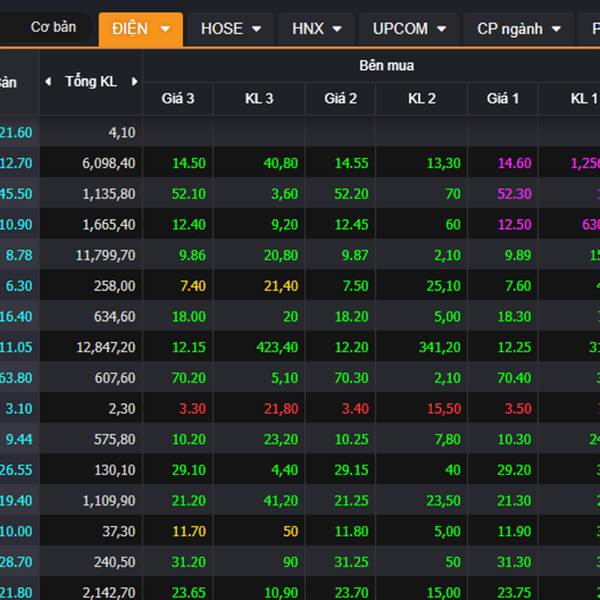Screen dimensions: 600x600
Task: Expand the CP ngành dropdown arrow
Action: click(x=556, y=29)
